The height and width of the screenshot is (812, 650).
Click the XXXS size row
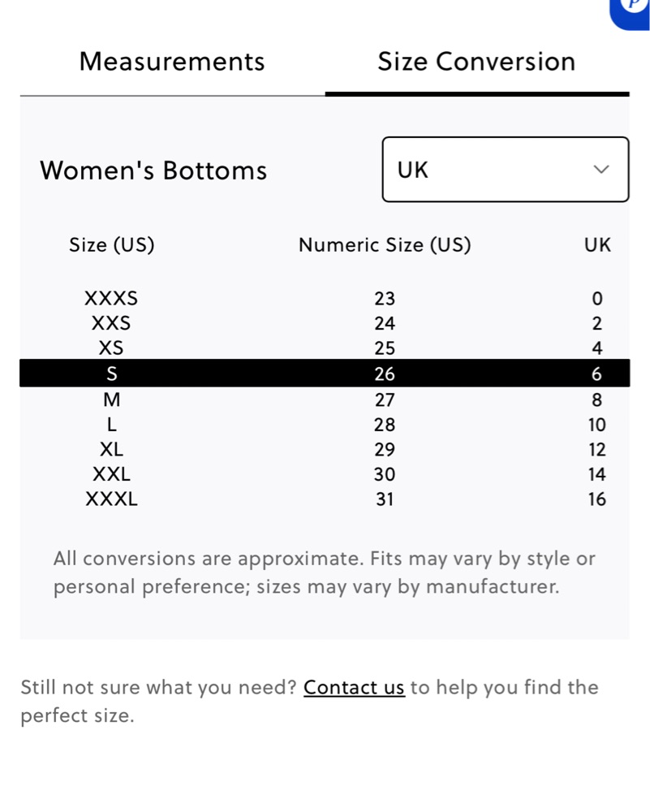[325, 298]
